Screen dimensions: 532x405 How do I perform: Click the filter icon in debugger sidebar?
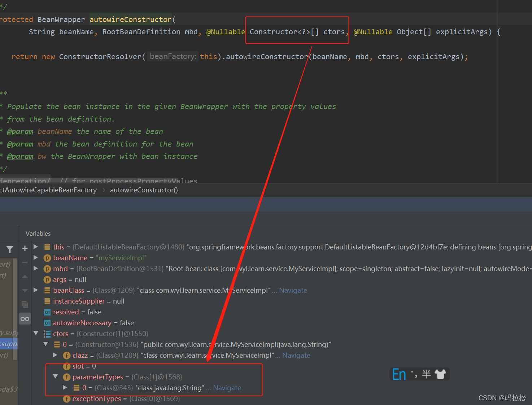click(10, 249)
